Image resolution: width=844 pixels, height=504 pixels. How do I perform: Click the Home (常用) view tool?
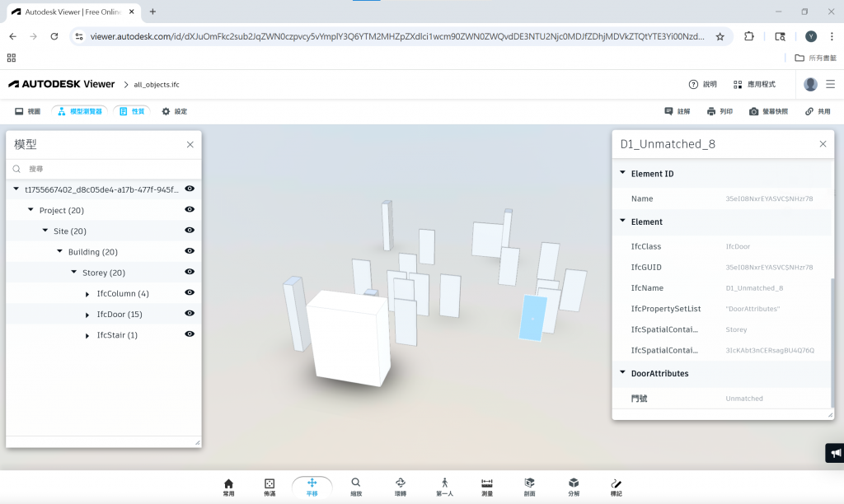[228, 487]
